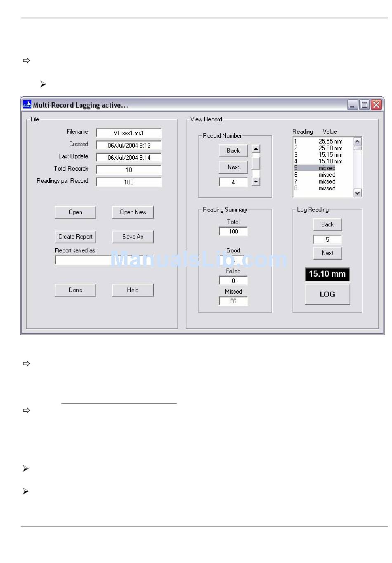Image resolution: width=392 pixels, height=563 pixels.
Task: Click the Done button
Action: [76, 290]
